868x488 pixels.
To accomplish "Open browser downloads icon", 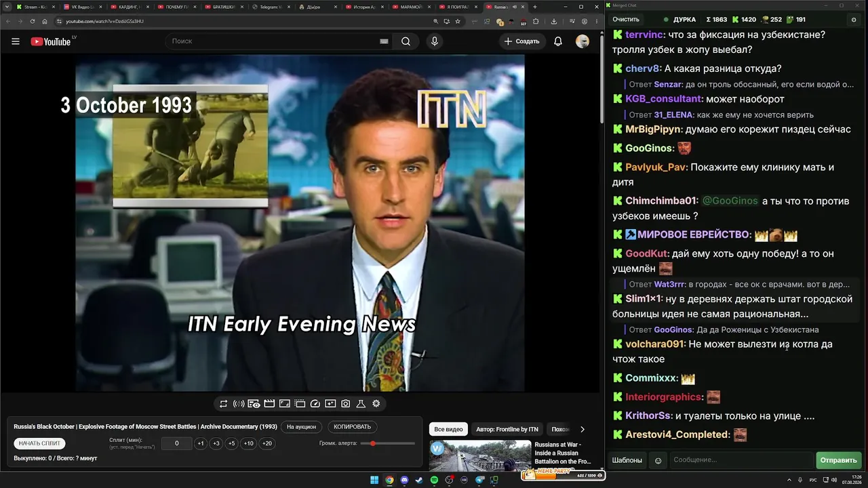I will point(554,21).
